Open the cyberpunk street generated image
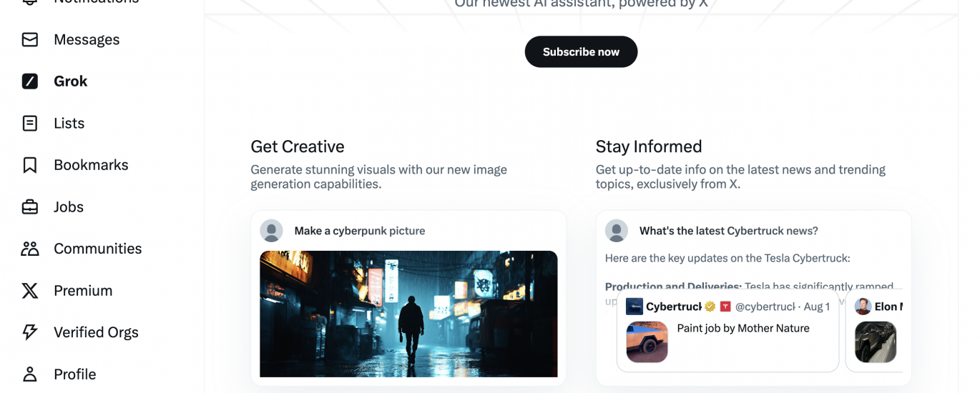The width and height of the screenshot is (980, 393). coord(408,314)
